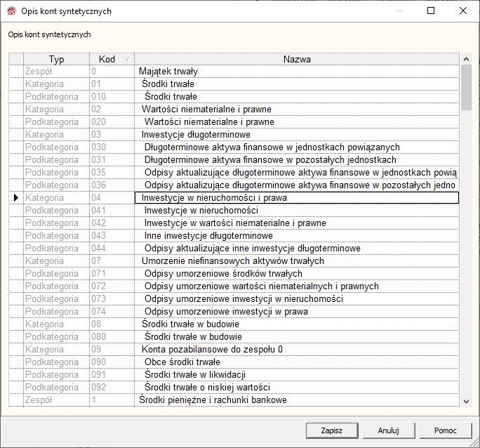Click the app icon in title bar
480x448 pixels.
(x=11, y=11)
